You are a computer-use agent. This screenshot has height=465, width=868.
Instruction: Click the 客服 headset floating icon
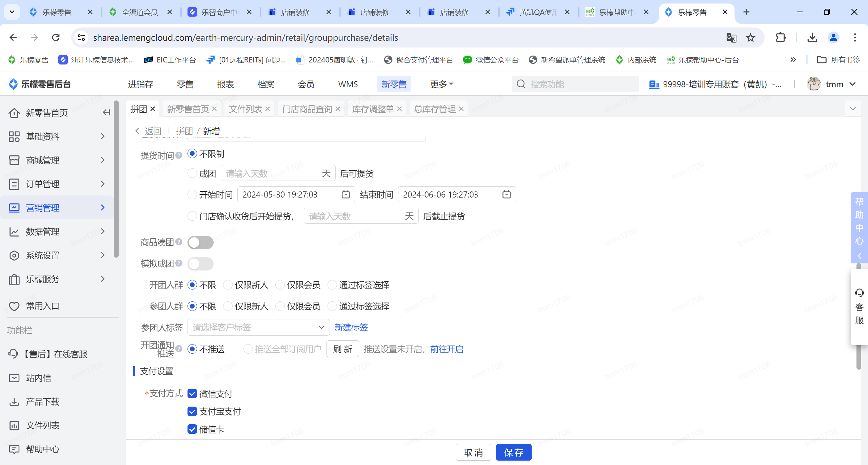pyautogui.click(x=859, y=293)
